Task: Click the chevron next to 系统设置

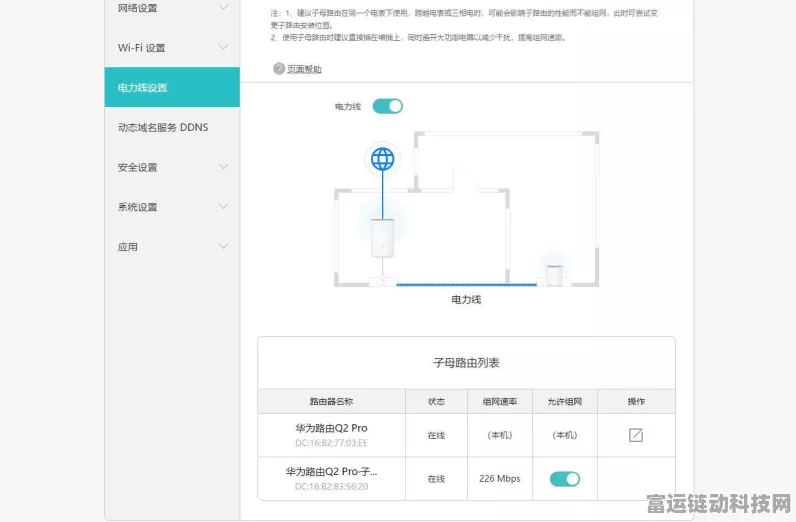Action: [x=223, y=206]
